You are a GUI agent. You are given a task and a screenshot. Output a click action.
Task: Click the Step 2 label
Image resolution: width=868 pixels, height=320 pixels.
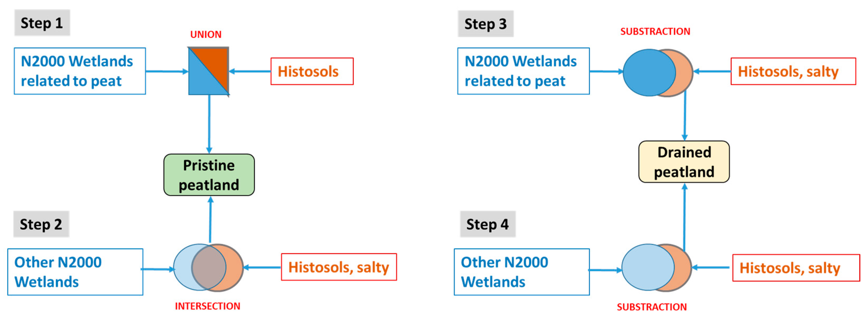[x=41, y=224]
